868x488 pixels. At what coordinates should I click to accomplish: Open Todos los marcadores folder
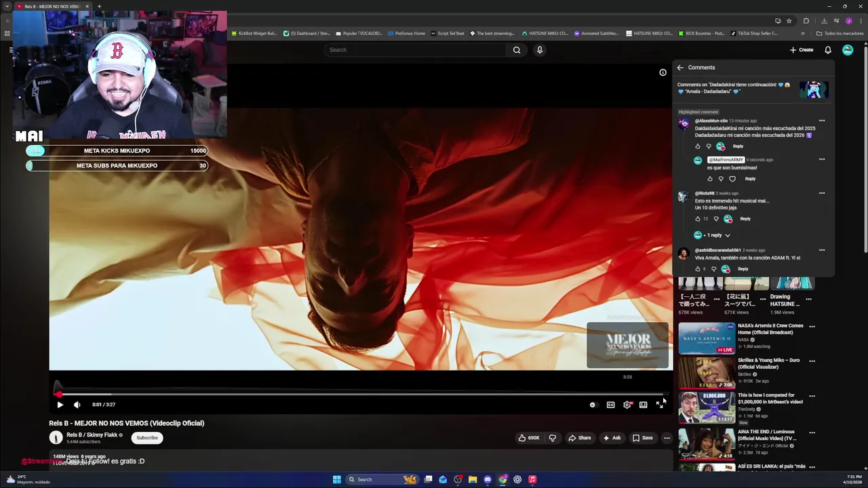click(x=840, y=33)
